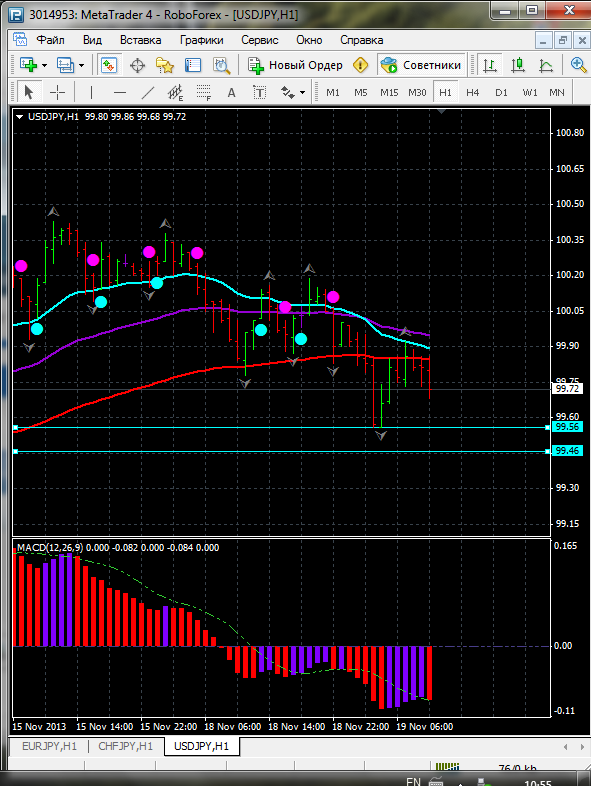Select the Trendline drawing tool

[x=148, y=92]
